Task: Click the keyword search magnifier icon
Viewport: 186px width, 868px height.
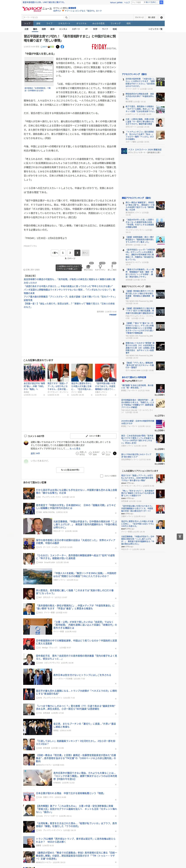Action: click(66, 18)
